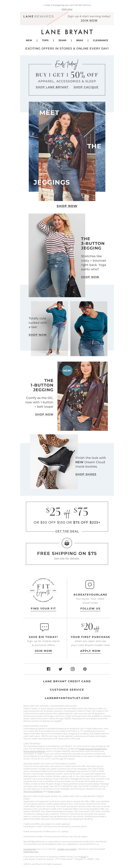Click the Twitter bird icon
Viewport: 134px width, 868px height.
point(60,669)
